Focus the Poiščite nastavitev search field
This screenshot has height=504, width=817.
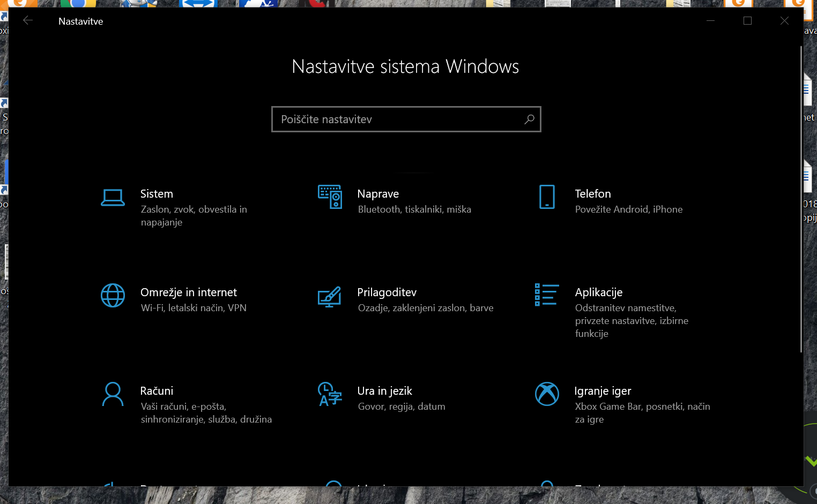(x=406, y=119)
